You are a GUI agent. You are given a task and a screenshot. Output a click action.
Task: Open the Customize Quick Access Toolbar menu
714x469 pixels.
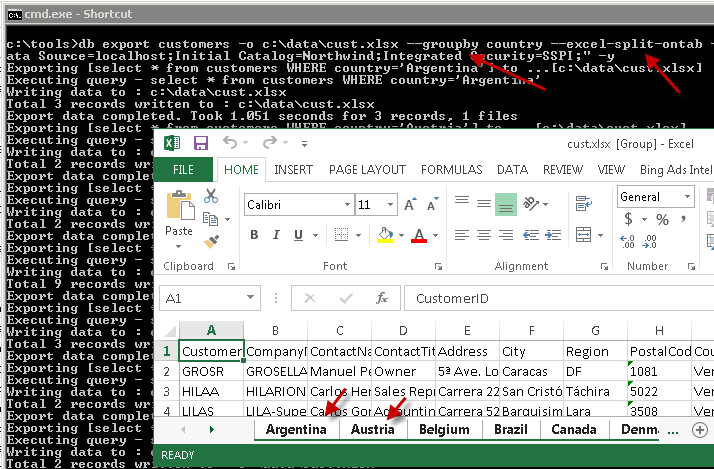pos(304,144)
